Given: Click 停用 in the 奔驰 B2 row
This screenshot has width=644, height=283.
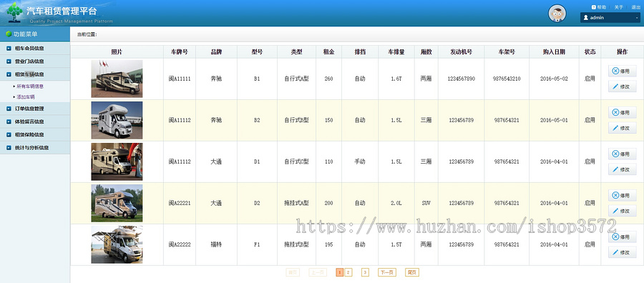Looking at the screenshot, I should (622, 112).
